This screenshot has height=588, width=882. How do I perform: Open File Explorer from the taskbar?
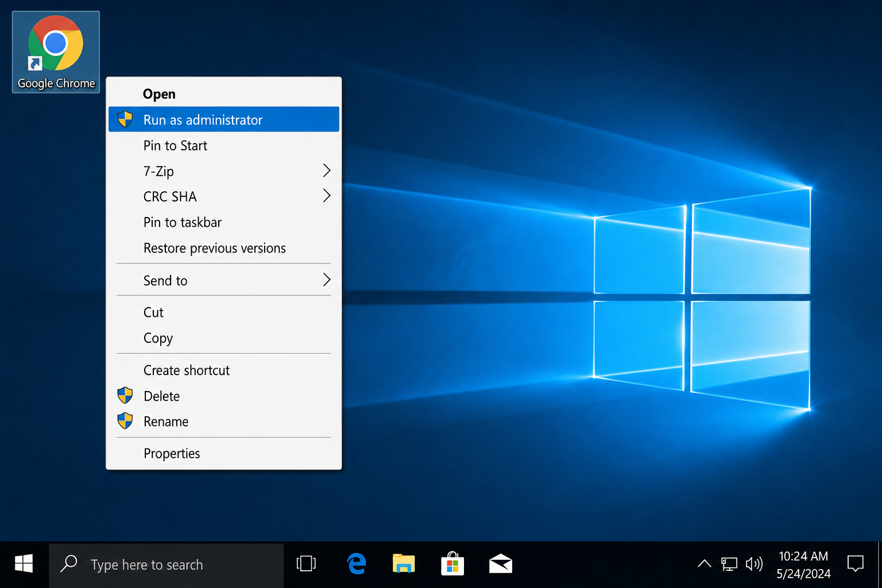pos(404,564)
